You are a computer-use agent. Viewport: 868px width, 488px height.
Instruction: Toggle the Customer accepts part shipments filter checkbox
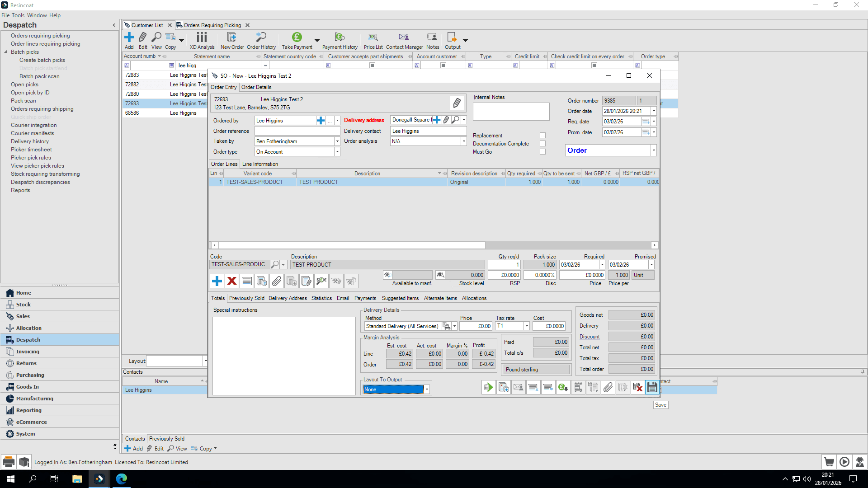point(373,66)
